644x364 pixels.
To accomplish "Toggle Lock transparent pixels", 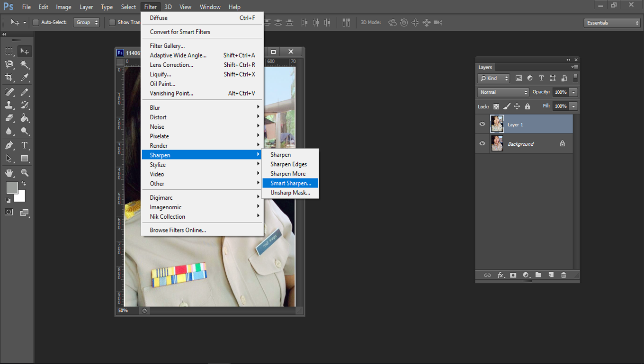I will point(496,107).
